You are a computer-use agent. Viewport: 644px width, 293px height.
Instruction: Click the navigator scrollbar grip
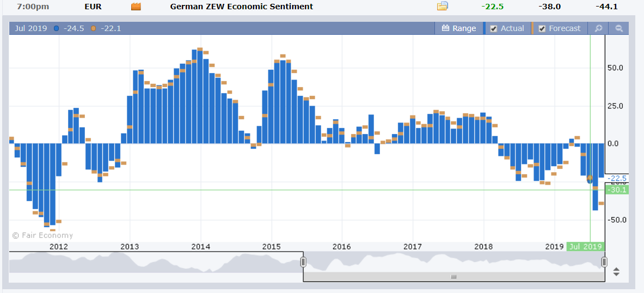(x=454, y=277)
